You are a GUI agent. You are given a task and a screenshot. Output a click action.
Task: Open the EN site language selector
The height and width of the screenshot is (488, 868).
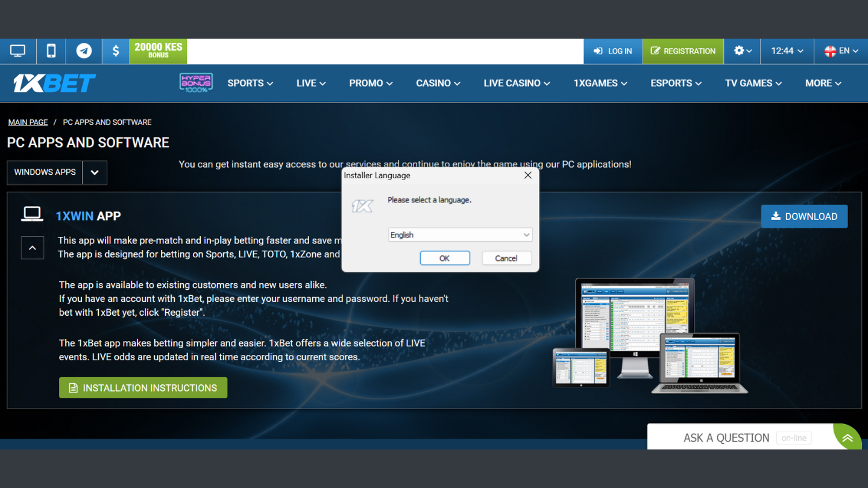(841, 51)
